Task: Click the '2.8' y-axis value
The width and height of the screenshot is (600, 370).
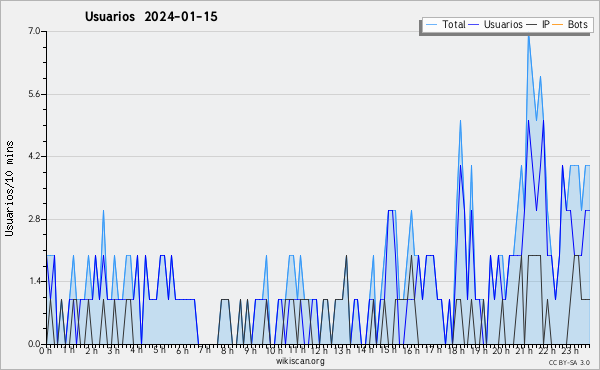Action: [34, 219]
